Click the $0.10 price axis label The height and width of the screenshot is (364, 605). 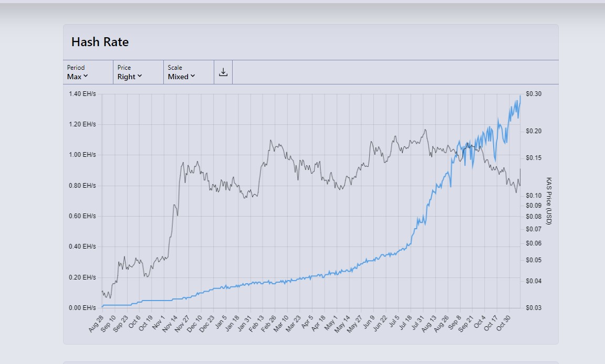(534, 195)
